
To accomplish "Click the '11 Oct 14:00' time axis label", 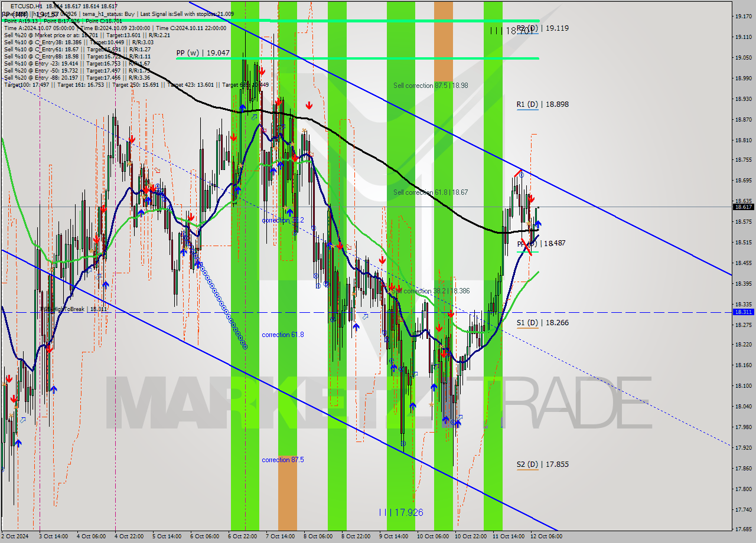I will (508, 537).
